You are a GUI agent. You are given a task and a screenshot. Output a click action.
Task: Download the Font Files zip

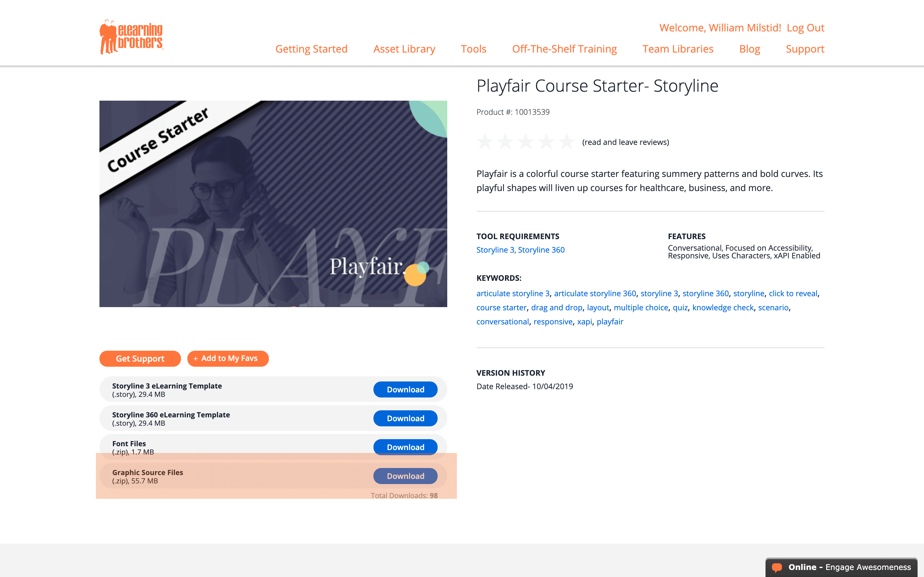tap(405, 447)
